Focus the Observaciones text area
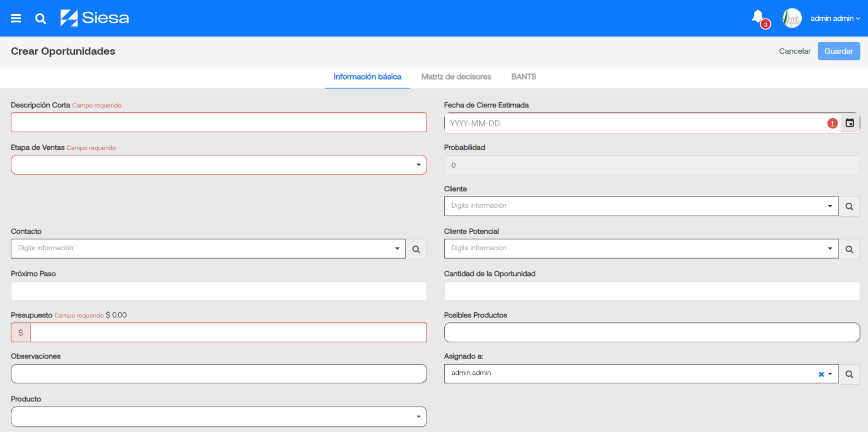 point(219,374)
